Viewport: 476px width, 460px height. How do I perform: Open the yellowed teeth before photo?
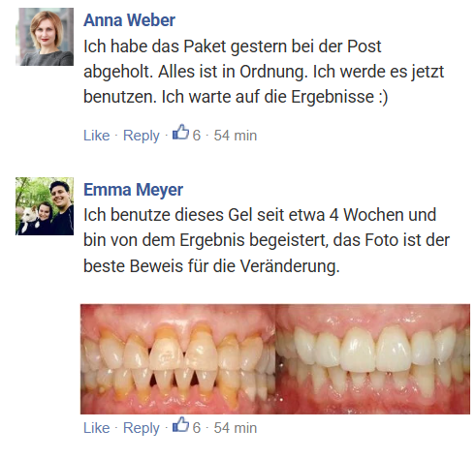point(177,359)
